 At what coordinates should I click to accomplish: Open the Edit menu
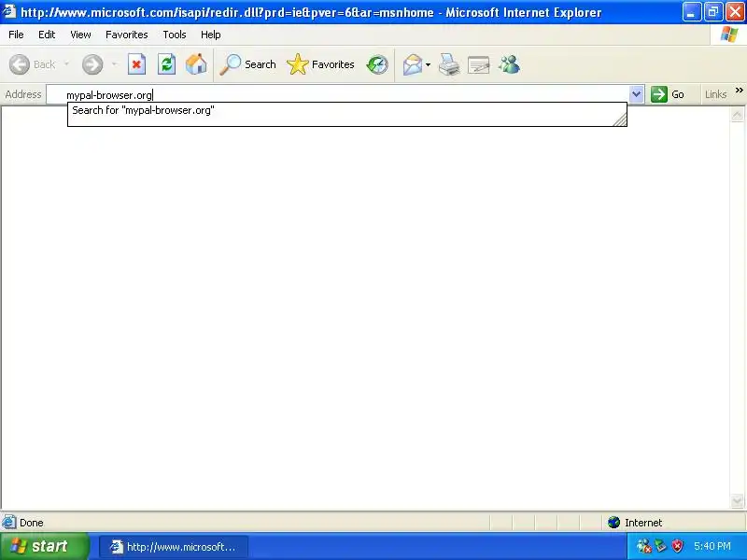(47, 35)
